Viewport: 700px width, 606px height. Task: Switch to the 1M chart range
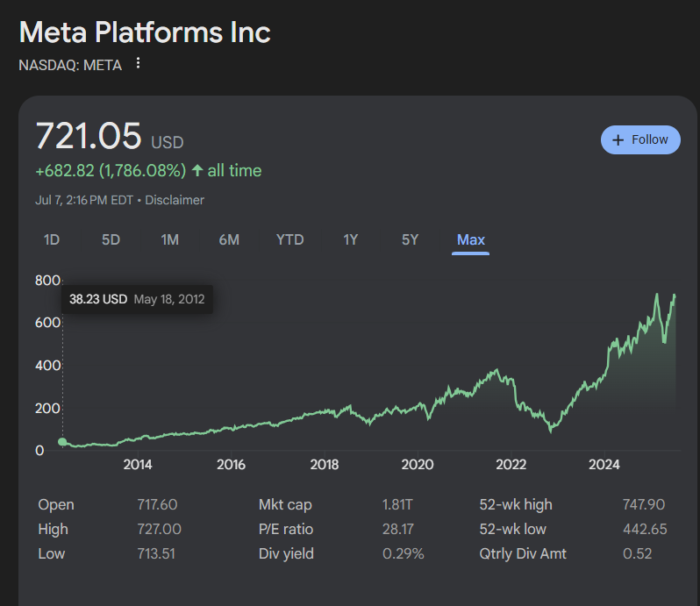coord(169,240)
